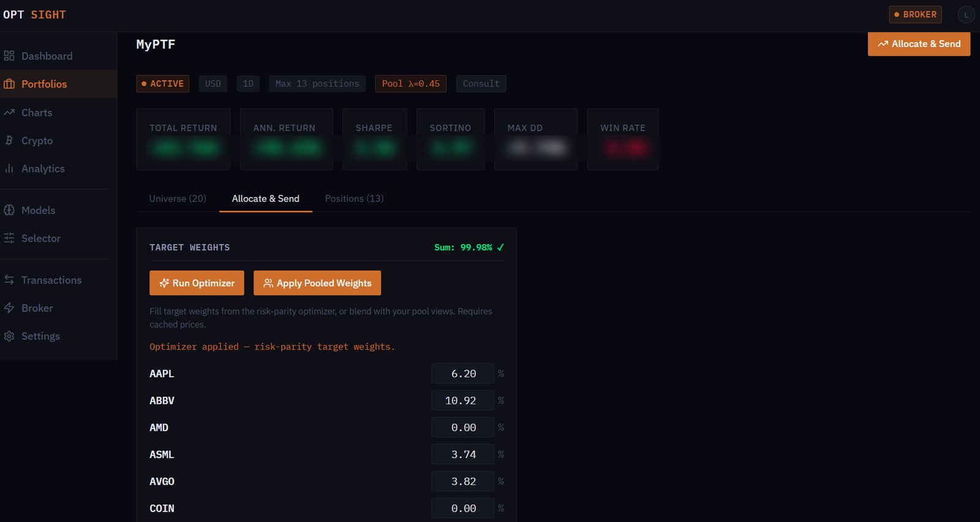This screenshot has width=980, height=522.
Task: Select the Allocate & Send tab
Action: click(x=266, y=198)
